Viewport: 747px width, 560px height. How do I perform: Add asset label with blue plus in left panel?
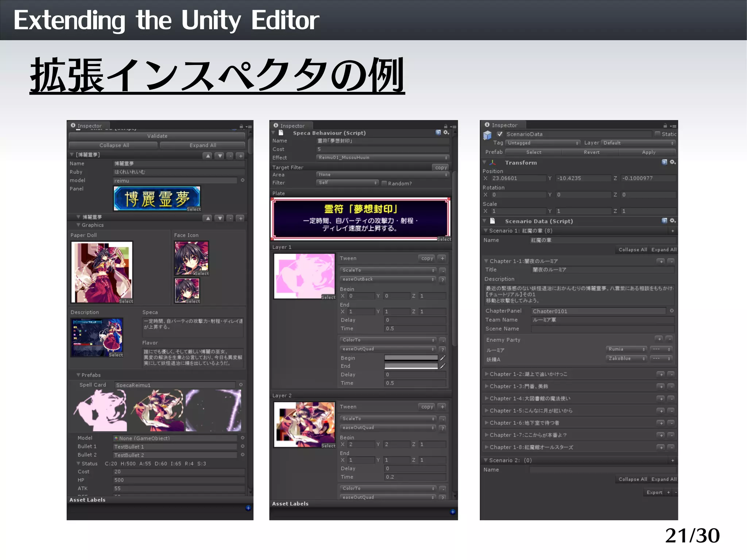(x=248, y=508)
